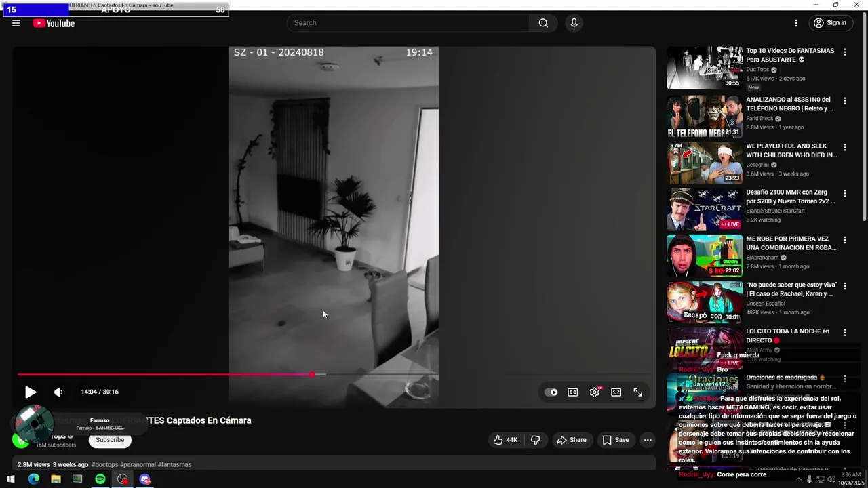Viewport: 868px width, 488px height.
Task: Focus the YouTube search field
Action: (408, 23)
